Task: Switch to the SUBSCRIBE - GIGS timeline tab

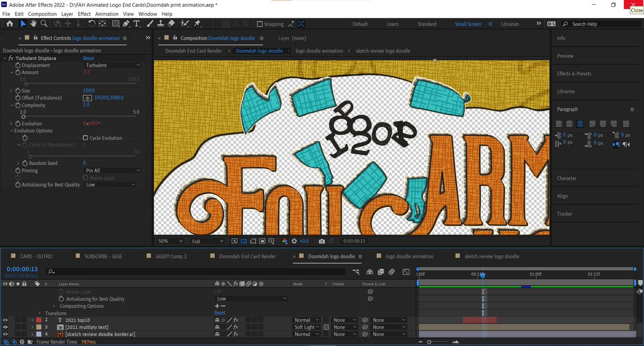Action: coord(103,256)
